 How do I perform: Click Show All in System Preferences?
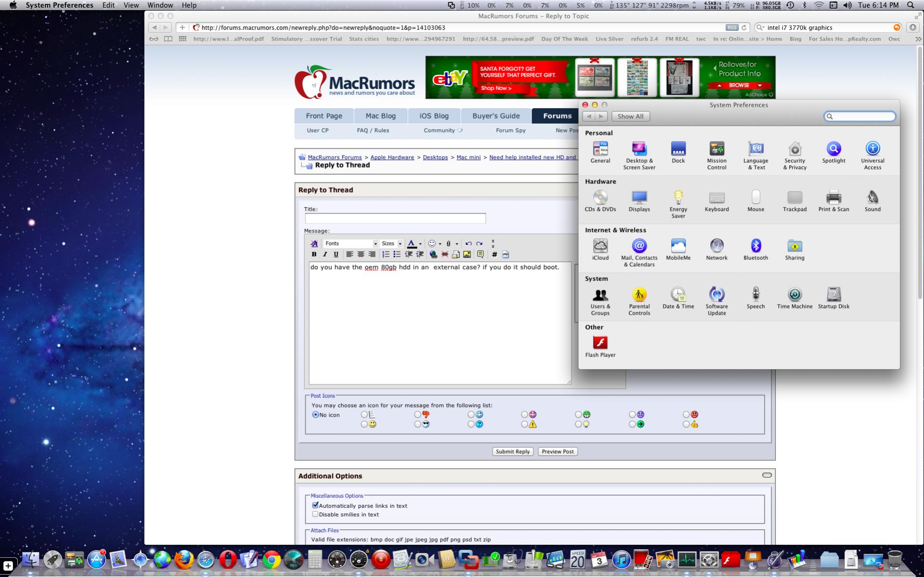(x=630, y=116)
